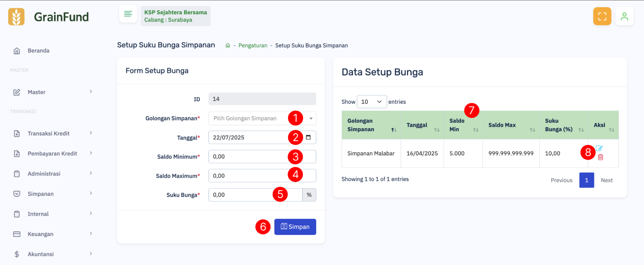Image resolution: width=644 pixels, height=265 pixels.
Task: Click the 'Simpanan Malabar' table cell
Action: coord(371,153)
